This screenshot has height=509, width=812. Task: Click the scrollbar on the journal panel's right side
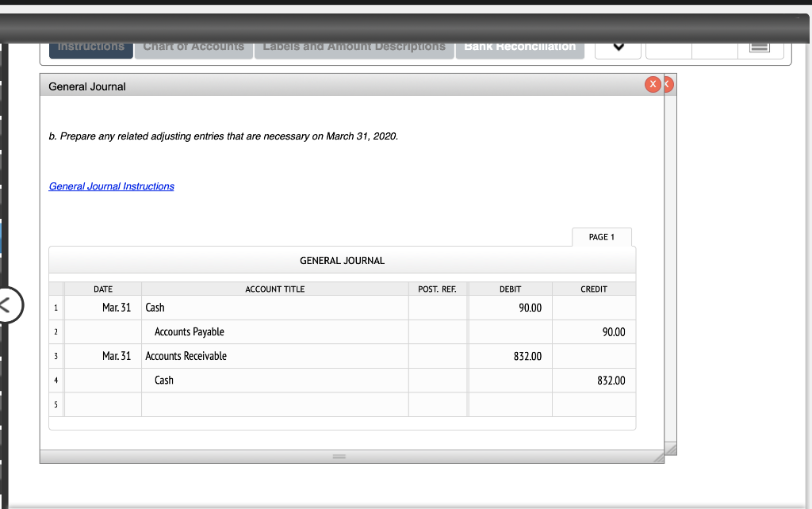coord(670,262)
